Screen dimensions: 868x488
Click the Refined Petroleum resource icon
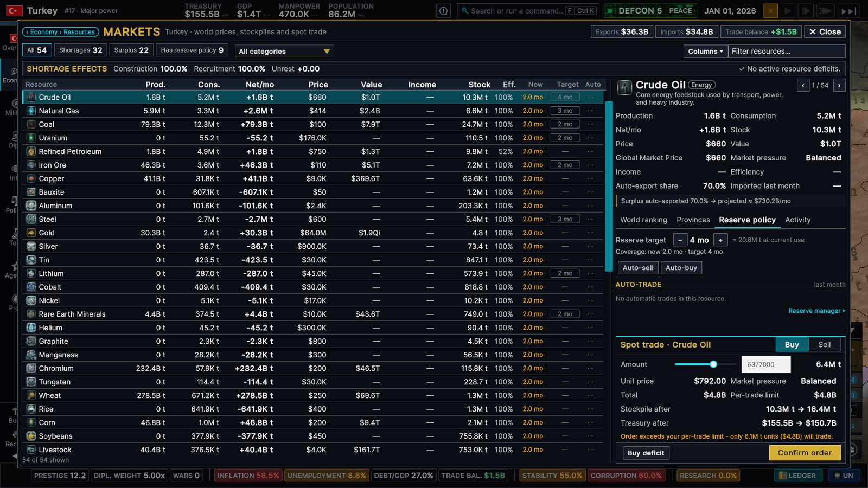(x=31, y=151)
